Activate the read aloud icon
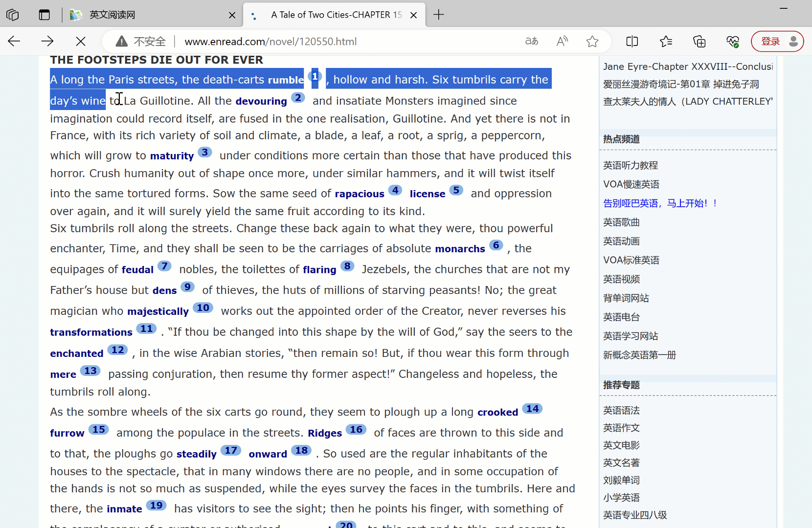The image size is (812, 528). (563, 42)
